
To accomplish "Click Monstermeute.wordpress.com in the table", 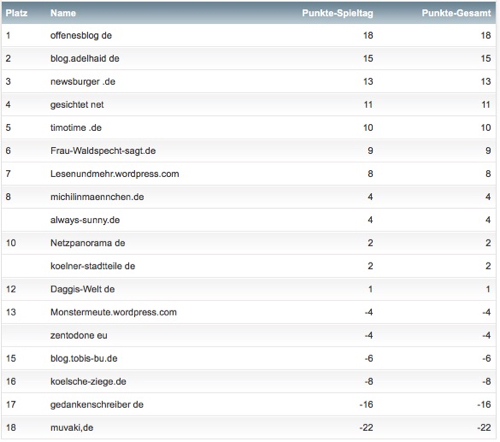I will point(113,312).
